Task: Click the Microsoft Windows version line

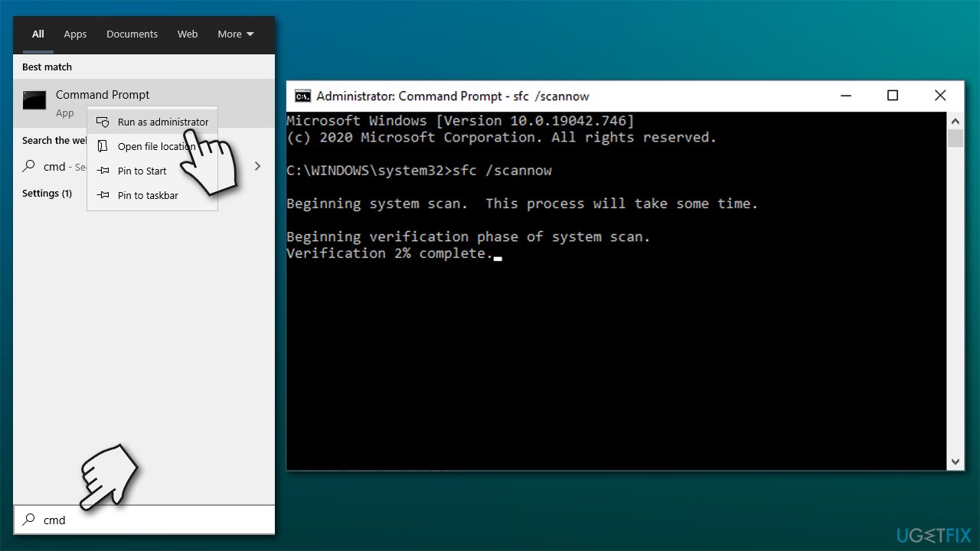Action: 460,121
